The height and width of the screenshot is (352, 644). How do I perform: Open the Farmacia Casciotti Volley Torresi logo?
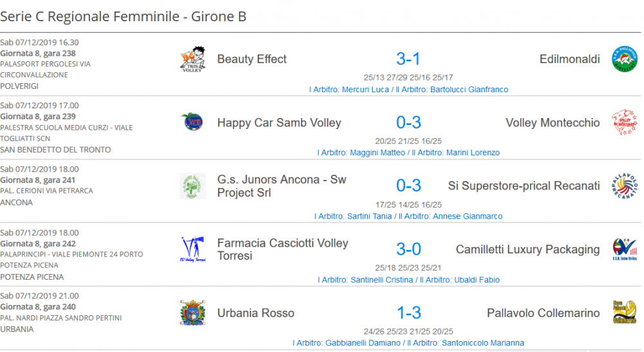(x=193, y=249)
